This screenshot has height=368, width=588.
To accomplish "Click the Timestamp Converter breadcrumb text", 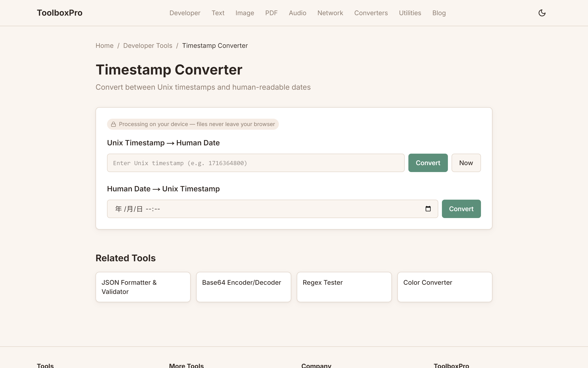I will coord(215,46).
